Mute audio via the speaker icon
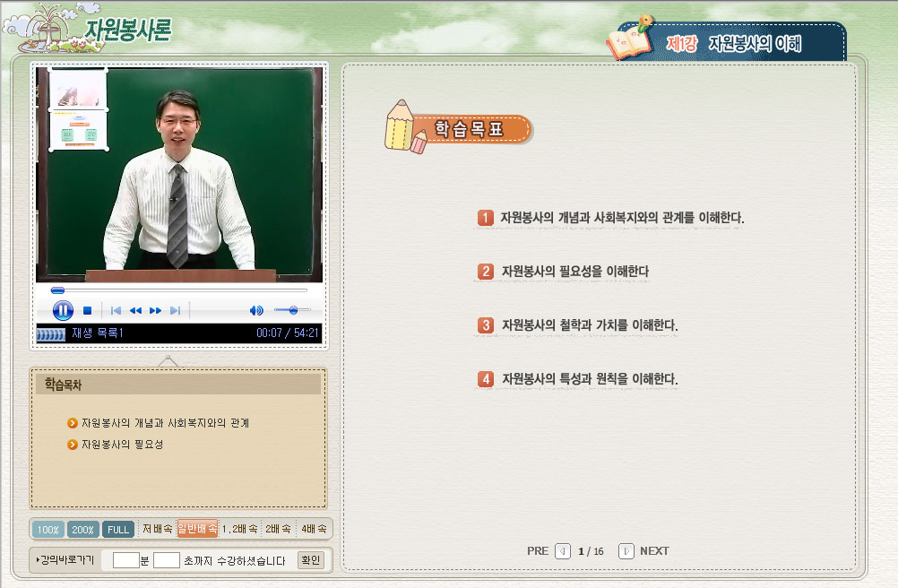The image size is (898, 588). click(258, 309)
